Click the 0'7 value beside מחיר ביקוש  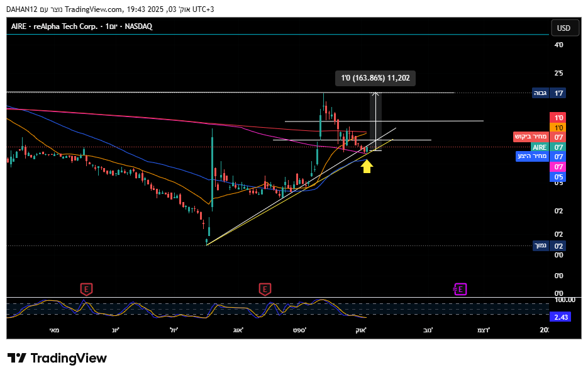tap(558, 137)
